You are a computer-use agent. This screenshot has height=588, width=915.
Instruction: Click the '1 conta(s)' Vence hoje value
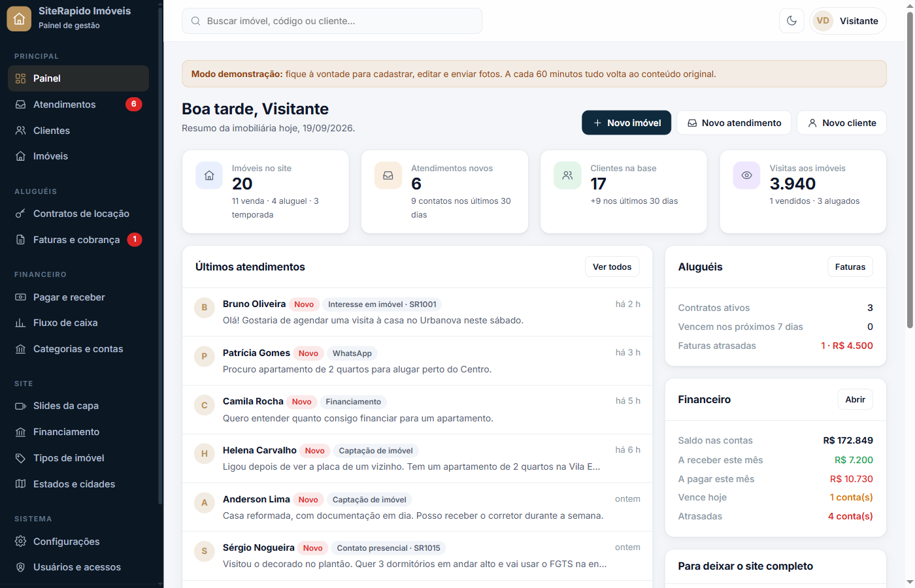(851, 497)
